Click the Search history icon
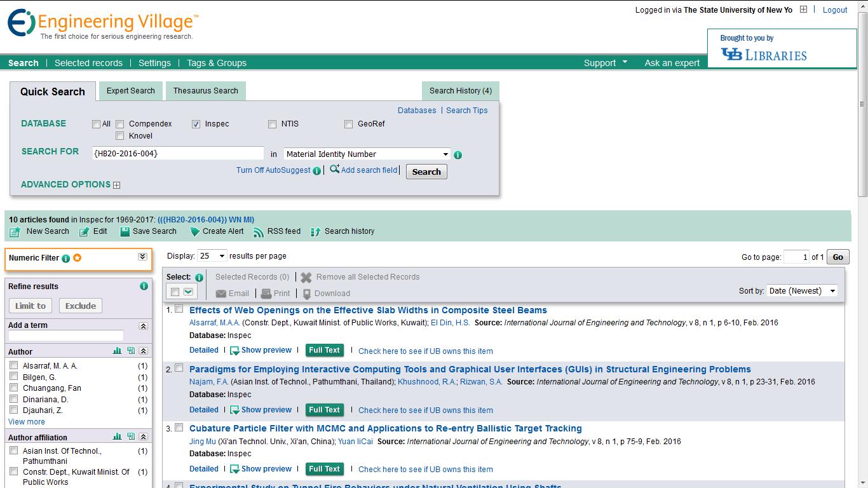 315,232
